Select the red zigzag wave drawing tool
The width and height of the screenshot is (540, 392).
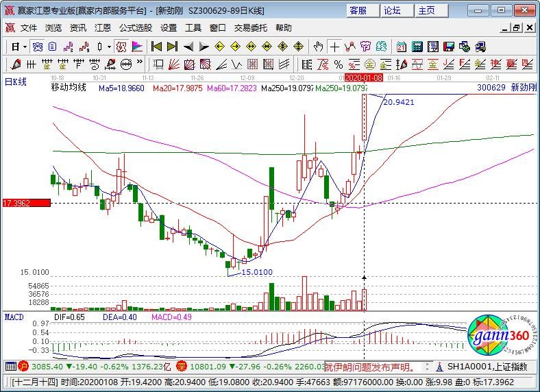[350, 47]
